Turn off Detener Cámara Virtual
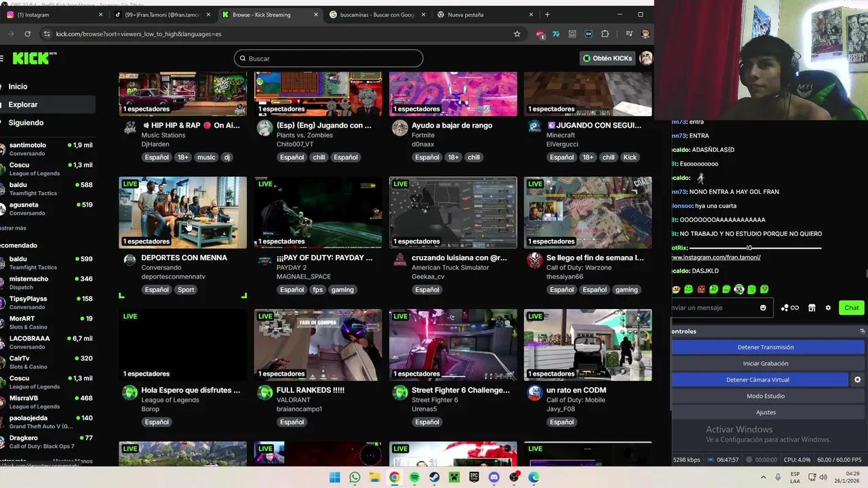 (757, 380)
